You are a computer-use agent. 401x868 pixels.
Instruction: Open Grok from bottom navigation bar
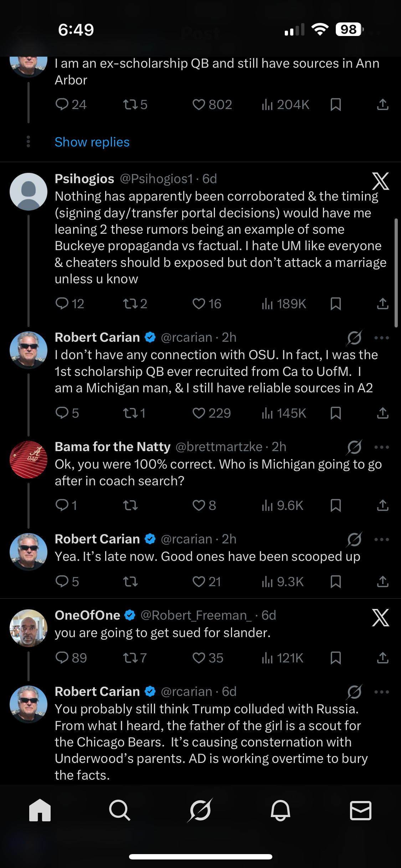200,810
